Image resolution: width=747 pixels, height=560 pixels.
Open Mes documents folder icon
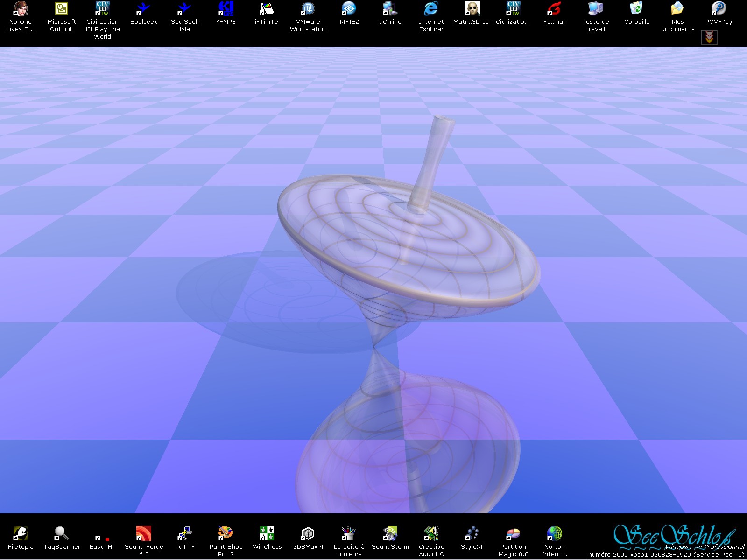677,8
